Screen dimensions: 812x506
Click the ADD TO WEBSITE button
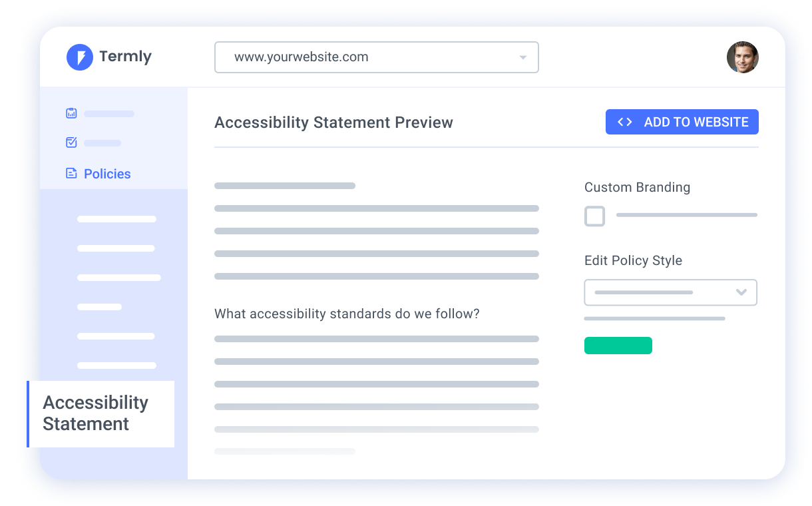682,122
